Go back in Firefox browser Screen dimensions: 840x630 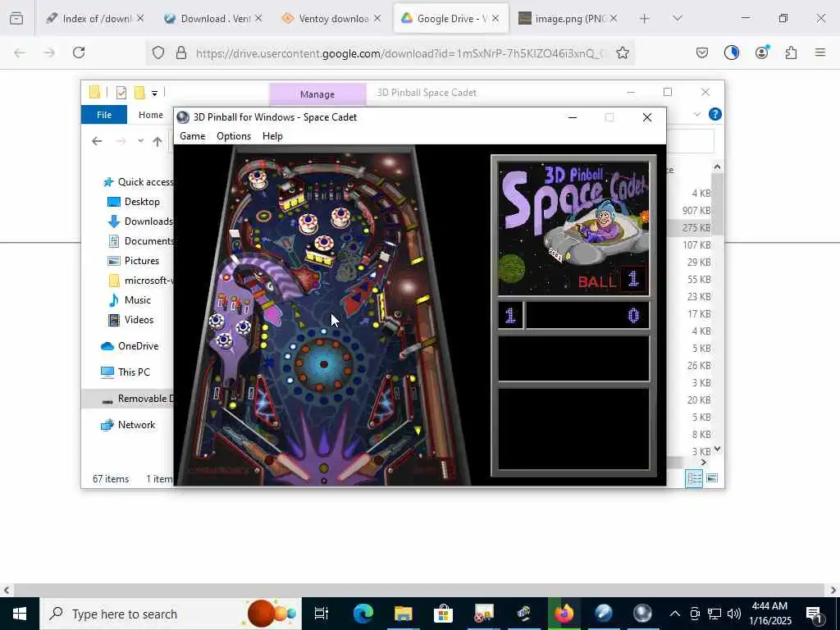pyautogui.click(x=20, y=52)
